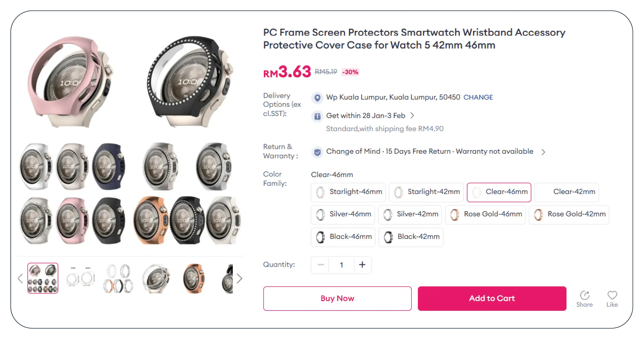The image size is (644, 339).
Task: Open the orange watch case thumbnail
Action: pyautogui.click(x=194, y=278)
